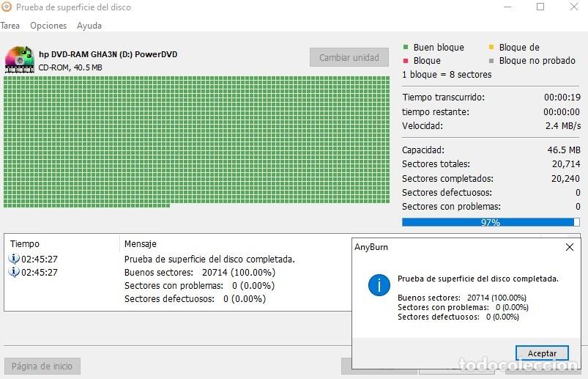
Task: Minimize the Prueba de superficie window
Action: pos(507,7)
